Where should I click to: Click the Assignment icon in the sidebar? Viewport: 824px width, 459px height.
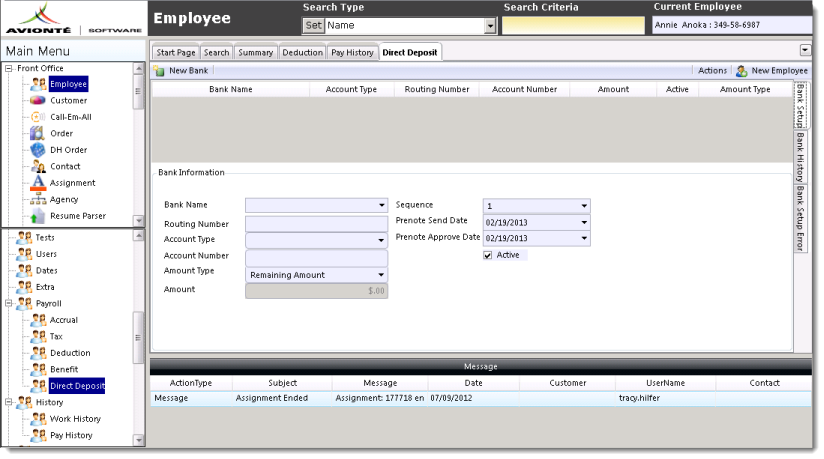pyautogui.click(x=37, y=183)
